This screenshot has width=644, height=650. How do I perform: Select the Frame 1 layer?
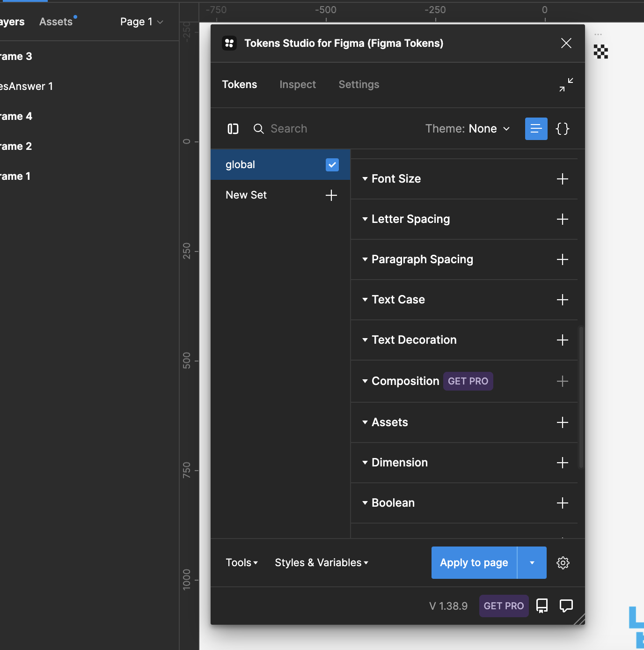pyautogui.click(x=15, y=177)
